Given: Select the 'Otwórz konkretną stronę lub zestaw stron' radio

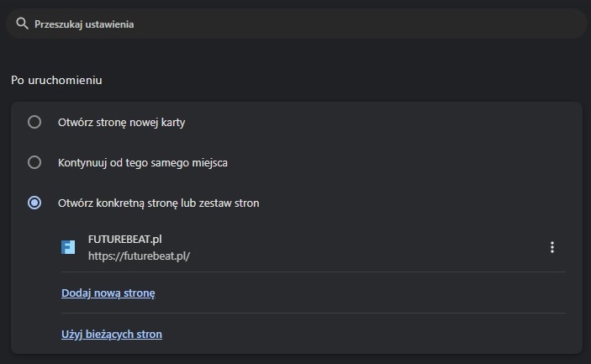Looking at the screenshot, I should 34,203.
